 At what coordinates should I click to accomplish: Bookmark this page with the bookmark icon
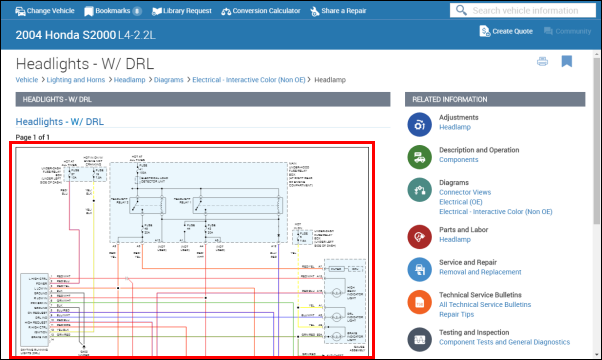[567, 61]
